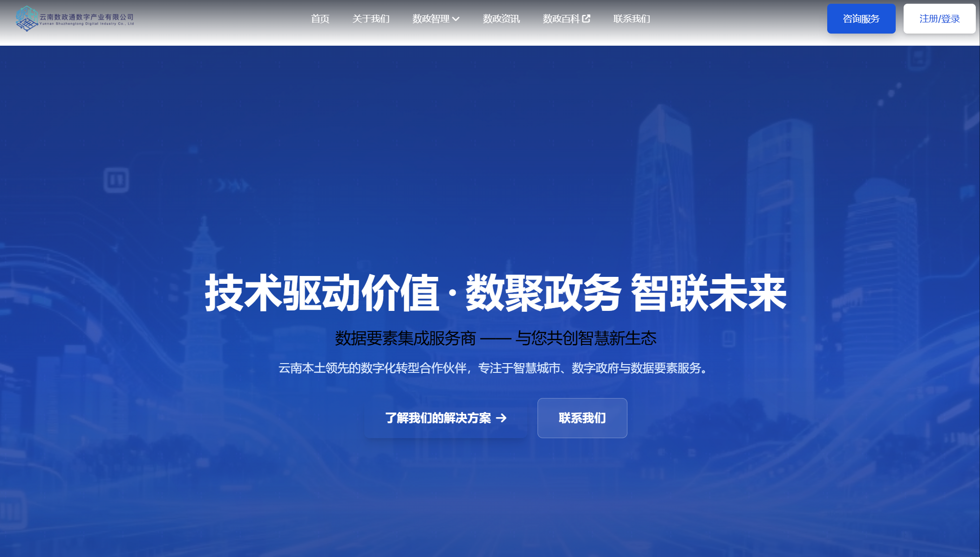980x557 pixels.
Task: Click the company cube logo icon
Action: tap(26, 19)
